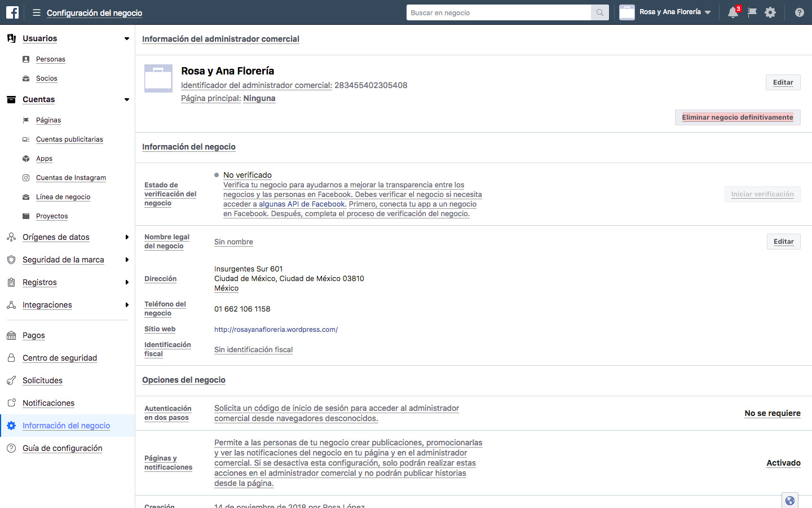
Task: Click the Socios briefcase icon
Action: tap(26, 78)
